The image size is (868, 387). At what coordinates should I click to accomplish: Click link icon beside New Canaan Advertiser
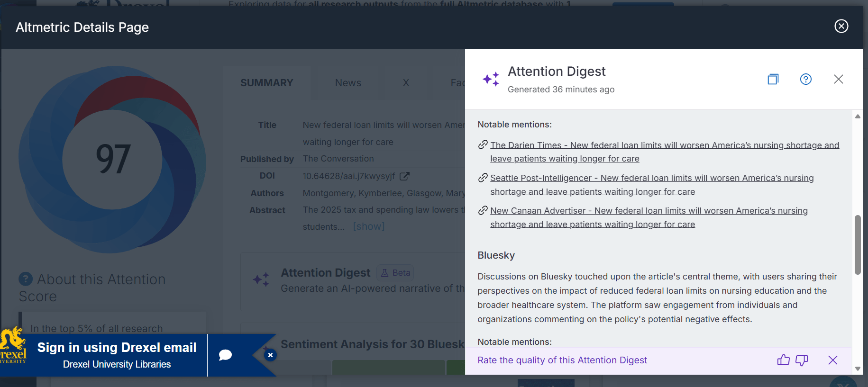483,210
